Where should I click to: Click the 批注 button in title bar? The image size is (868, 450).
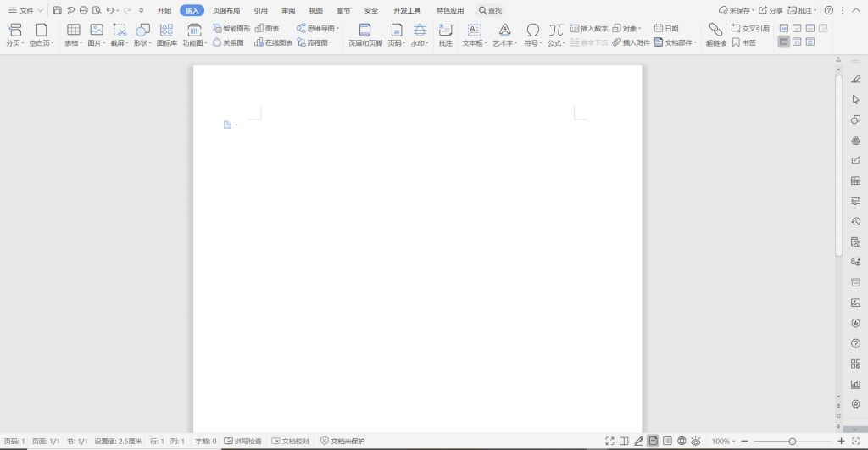click(802, 10)
